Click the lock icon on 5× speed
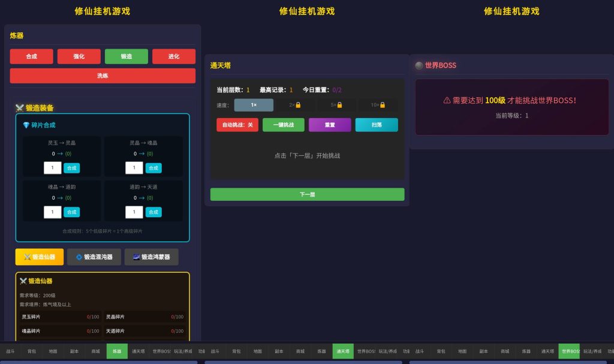Image resolution: width=614 pixels, height=364 pixels. (x=339, y=105)
